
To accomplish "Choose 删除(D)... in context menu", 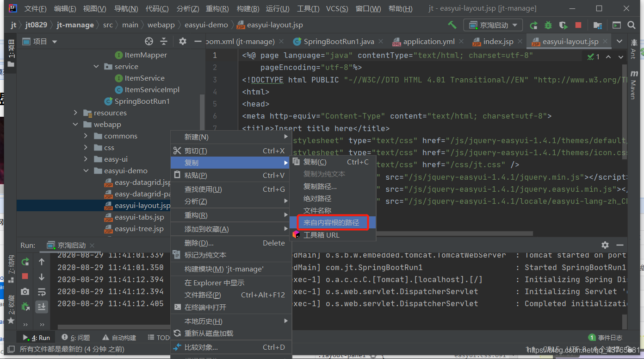I will (231, 243).
